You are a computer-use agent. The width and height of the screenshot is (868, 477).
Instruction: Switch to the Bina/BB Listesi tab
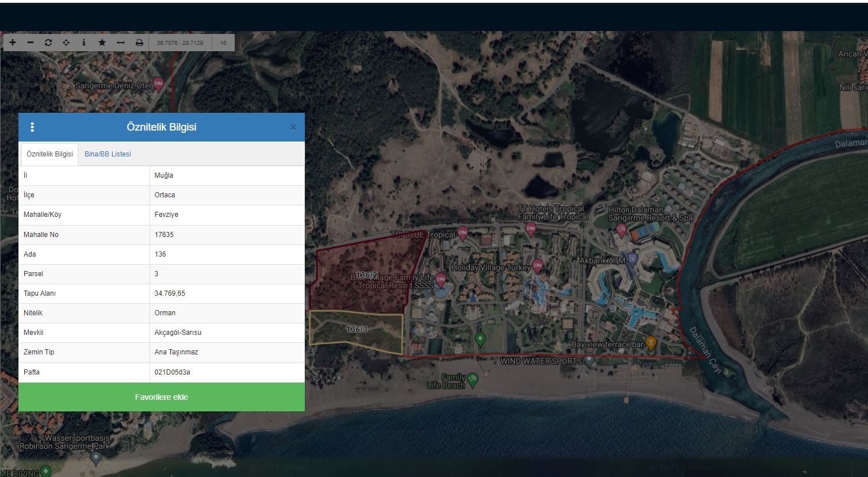(x=108, y=154)
